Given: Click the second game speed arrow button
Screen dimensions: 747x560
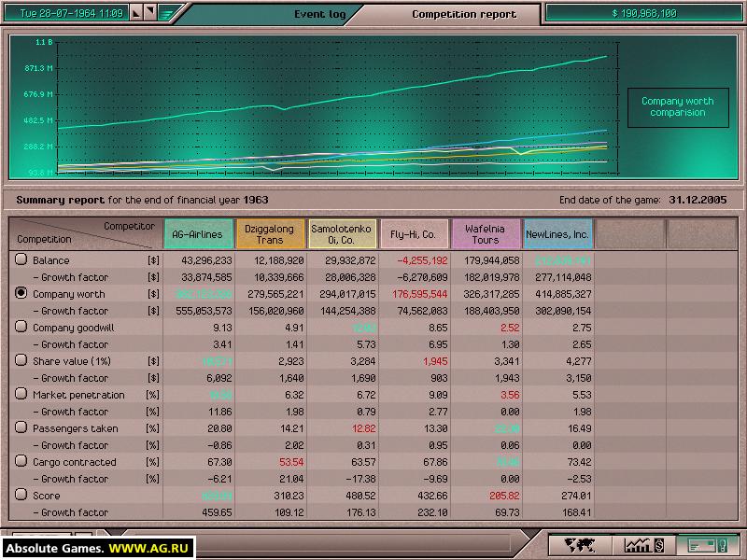Looking at the screenshot, I should [x=148, y=14].
